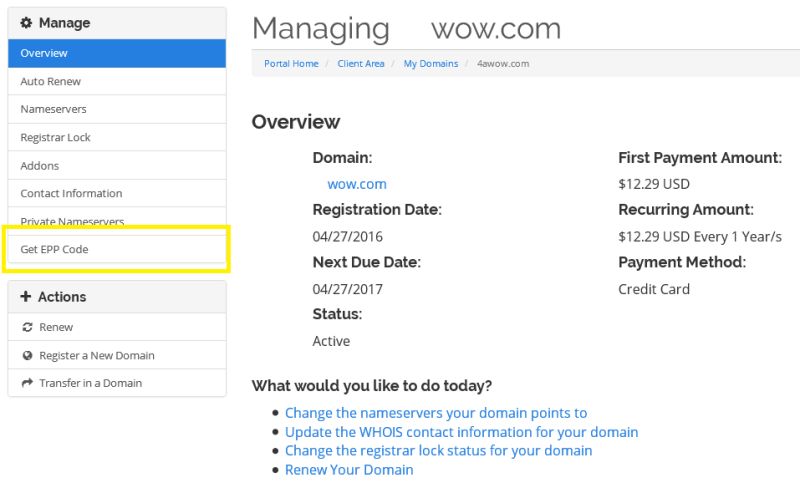
Task: Open the wow.com domain link
Action: click(357, 184)
